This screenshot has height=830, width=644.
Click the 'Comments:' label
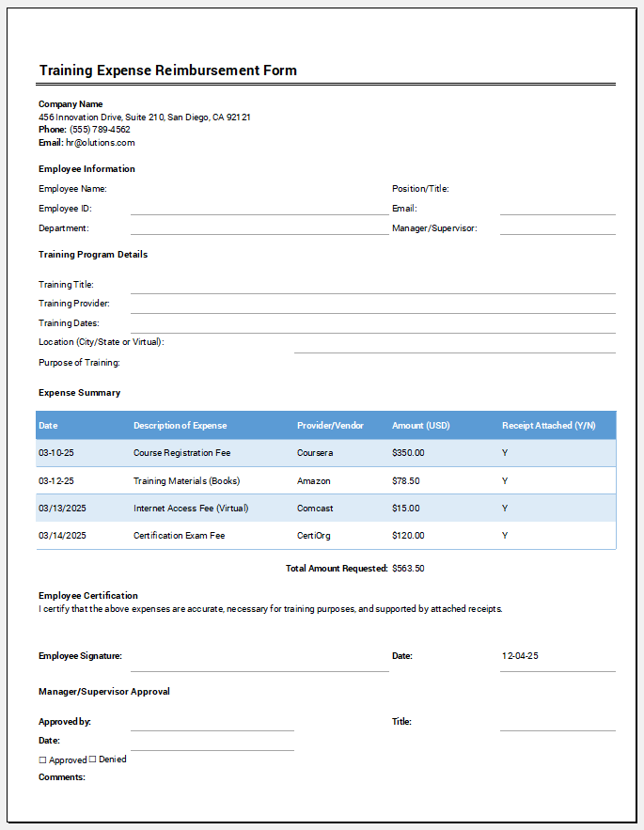tap(61, 777)
